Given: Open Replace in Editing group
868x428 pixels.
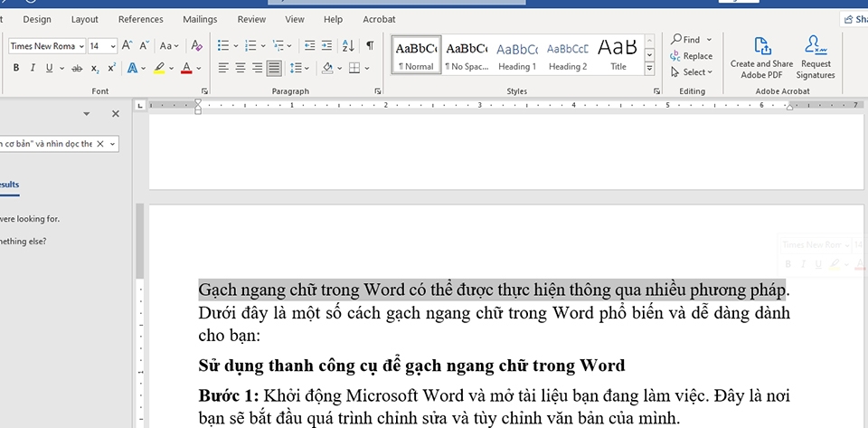Looking at the screenshot, I should [692, 56].
